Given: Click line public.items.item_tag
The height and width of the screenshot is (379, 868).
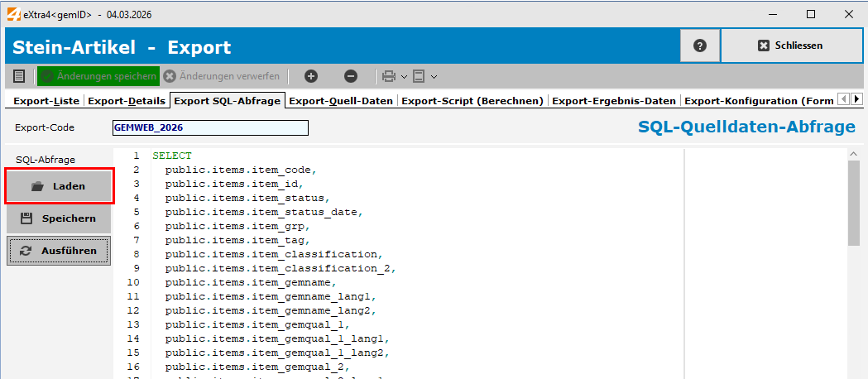Looking at the screenshot, I should tap(237, 240).
